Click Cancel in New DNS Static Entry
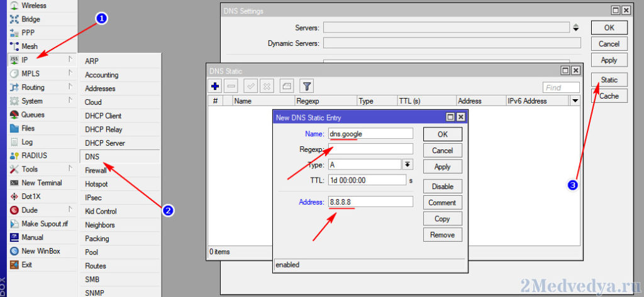 (443, 151)
